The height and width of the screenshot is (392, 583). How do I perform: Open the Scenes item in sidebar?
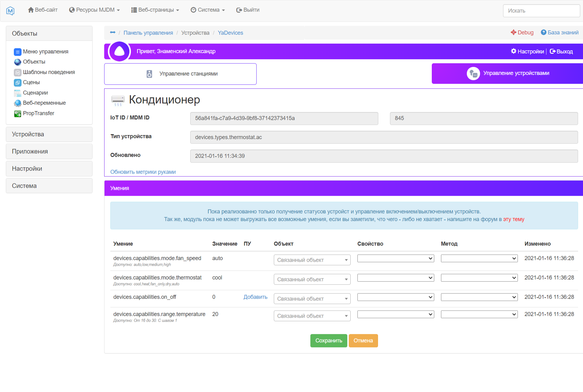coord(31,82)
